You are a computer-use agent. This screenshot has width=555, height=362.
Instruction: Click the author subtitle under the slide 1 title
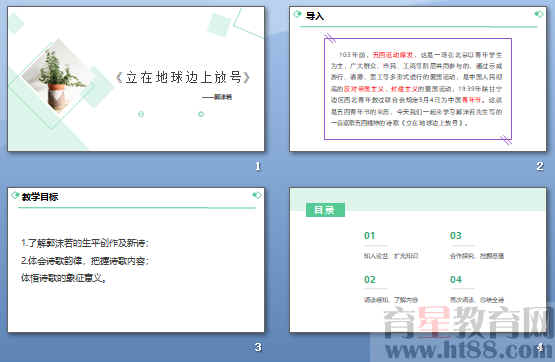point(217,97)
